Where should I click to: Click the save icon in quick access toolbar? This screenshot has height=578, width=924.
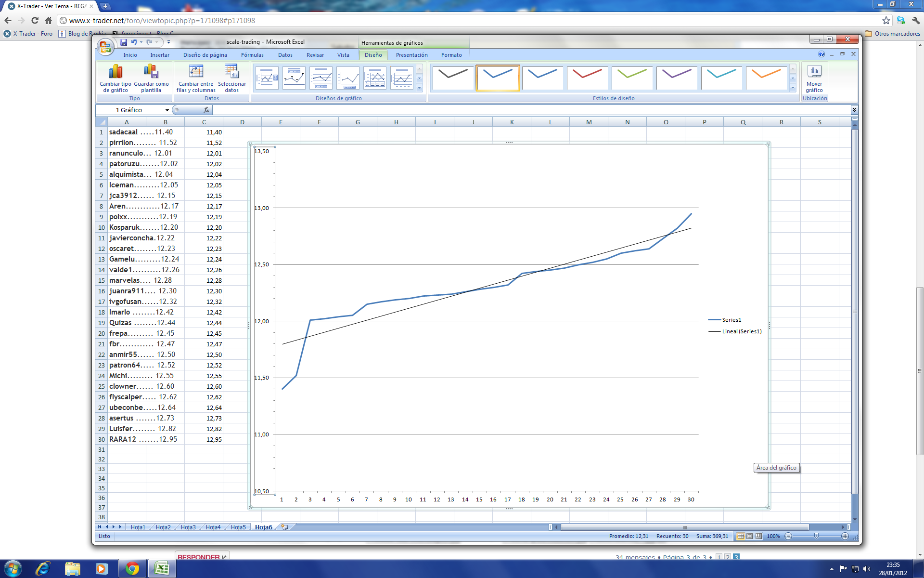click(124, 42)
